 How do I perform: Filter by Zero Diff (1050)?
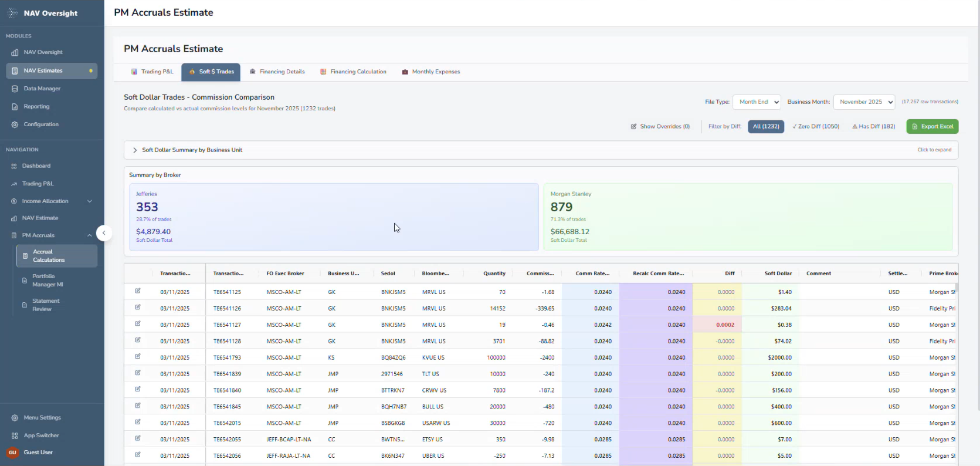click(816, 127)
